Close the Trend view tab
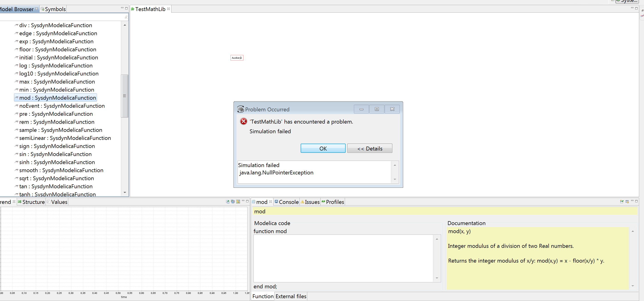Screen dimensions: 644x301 [14, 201]
